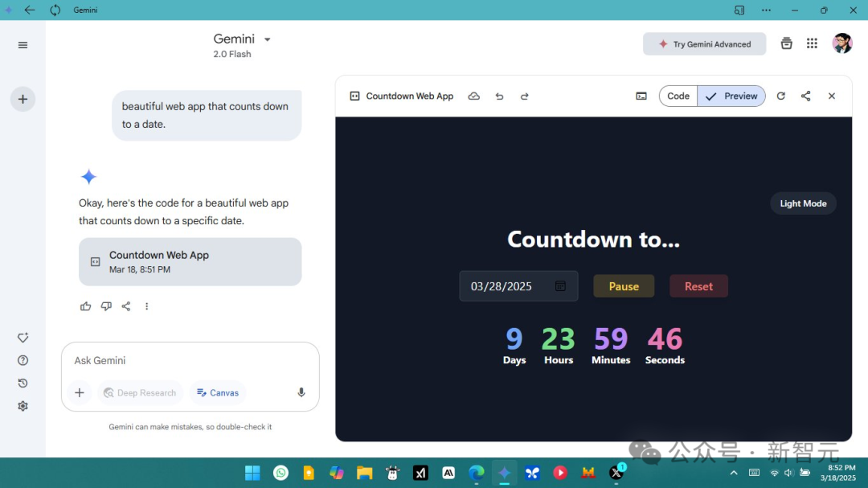Click the 2.0 Flash model label
The width and height of the screenshot is (868, 488).
[x=232, y=55]
